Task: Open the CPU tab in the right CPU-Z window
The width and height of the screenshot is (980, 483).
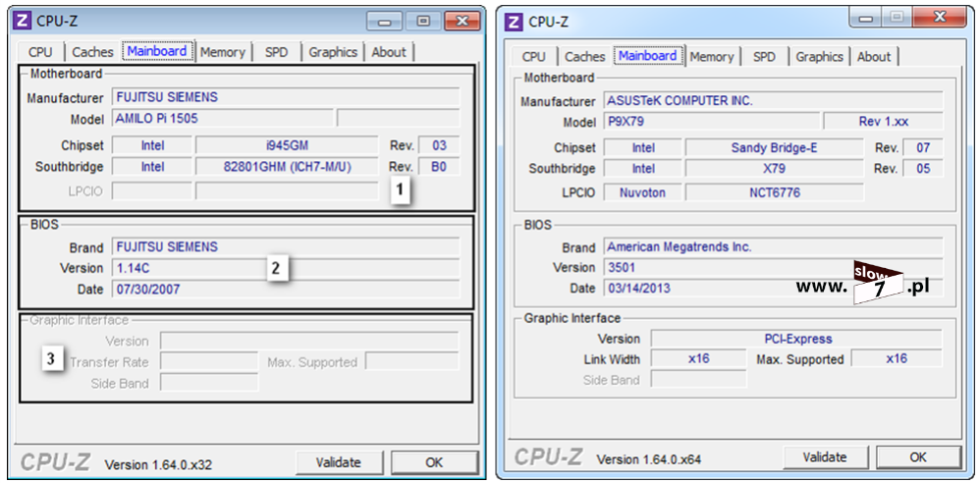Action: click(x=533, y=56)
